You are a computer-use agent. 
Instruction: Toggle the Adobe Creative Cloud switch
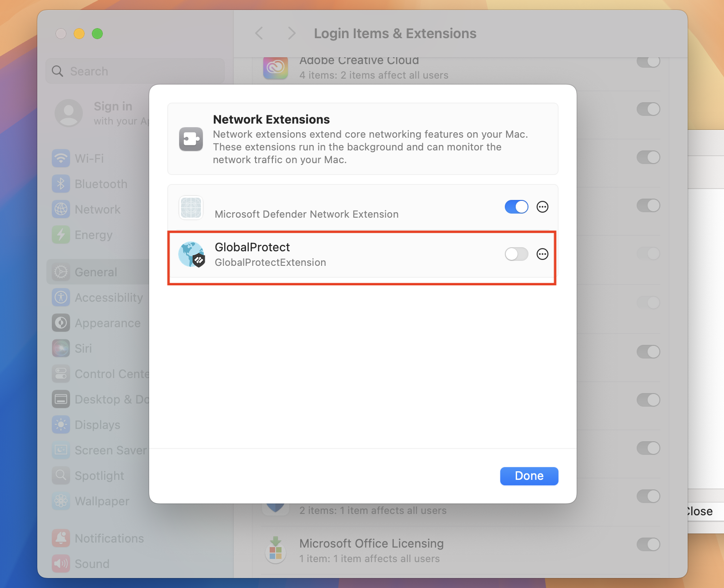648,62
